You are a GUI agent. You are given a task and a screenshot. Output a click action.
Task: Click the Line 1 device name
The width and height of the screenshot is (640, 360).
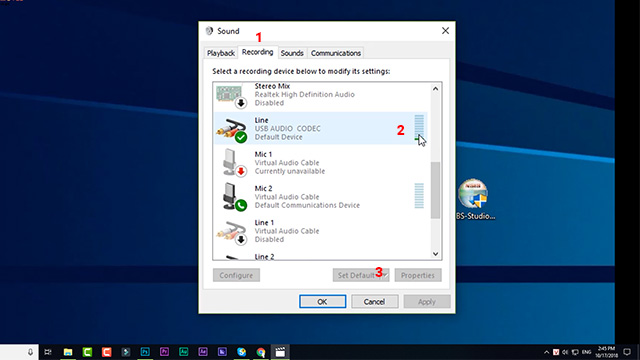pyautogui.click(x=264, y=222)
